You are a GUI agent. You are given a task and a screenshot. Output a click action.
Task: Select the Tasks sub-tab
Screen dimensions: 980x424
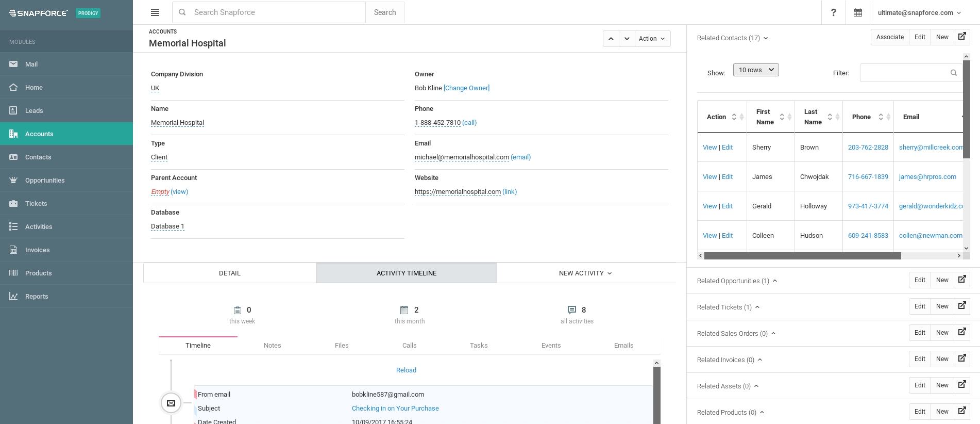tap(479, 346)
